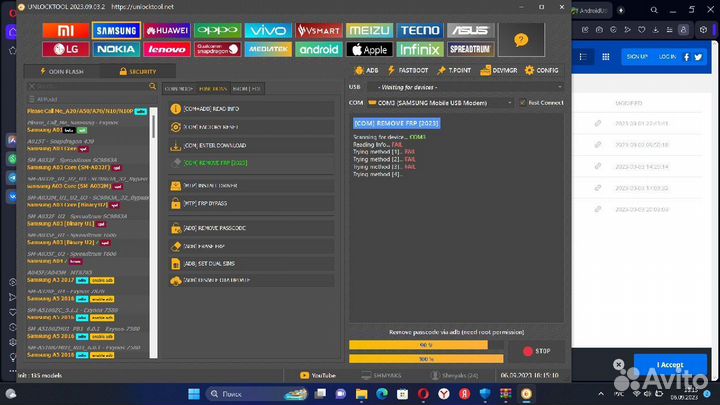Select the Nokia brand tile
The image size is (720, 405).
point(116,49)
